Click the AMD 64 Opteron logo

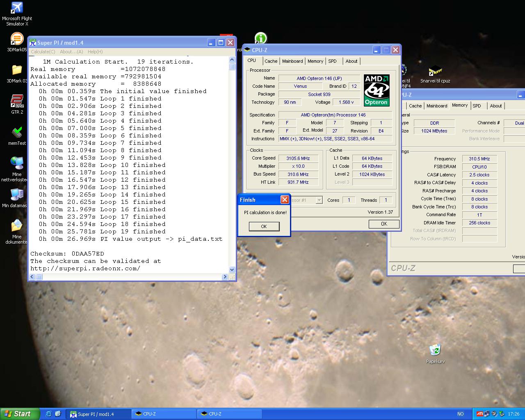tap(377, 90)
